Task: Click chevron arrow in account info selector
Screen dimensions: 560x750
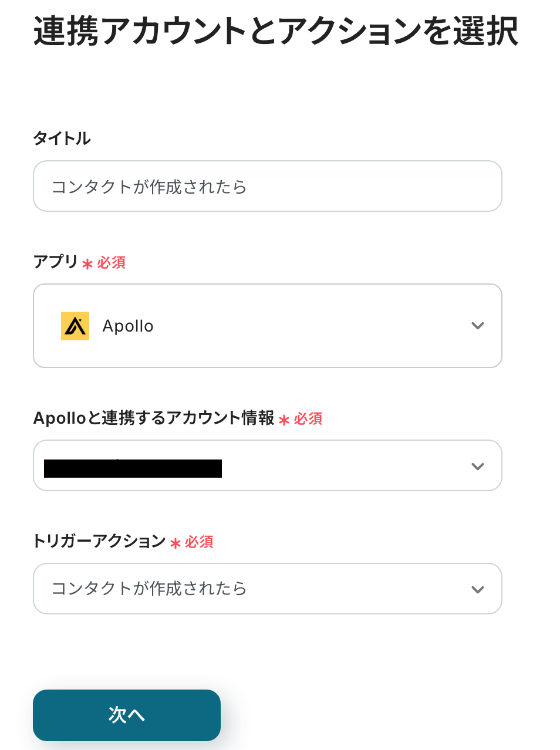Action: point(477,467)
